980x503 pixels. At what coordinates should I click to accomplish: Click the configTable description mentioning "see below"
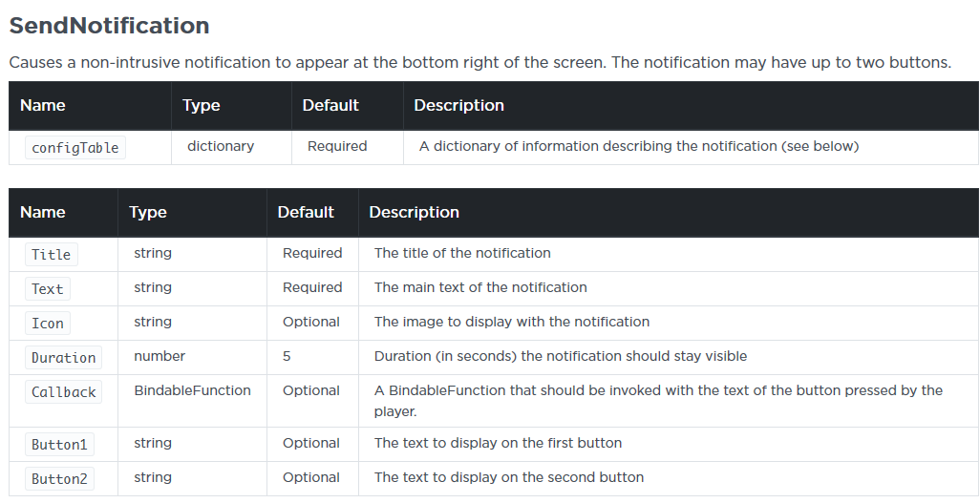[x=638, y=146]
